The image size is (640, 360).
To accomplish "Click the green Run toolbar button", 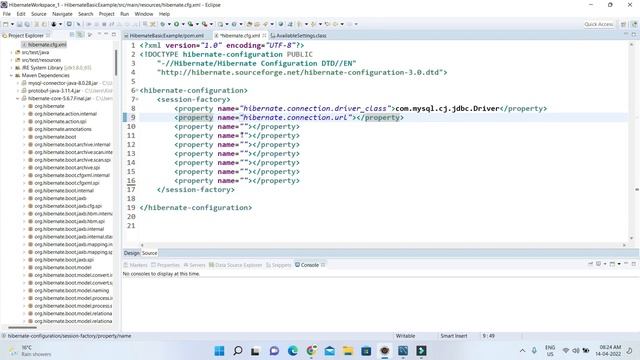I will [177, 24].
